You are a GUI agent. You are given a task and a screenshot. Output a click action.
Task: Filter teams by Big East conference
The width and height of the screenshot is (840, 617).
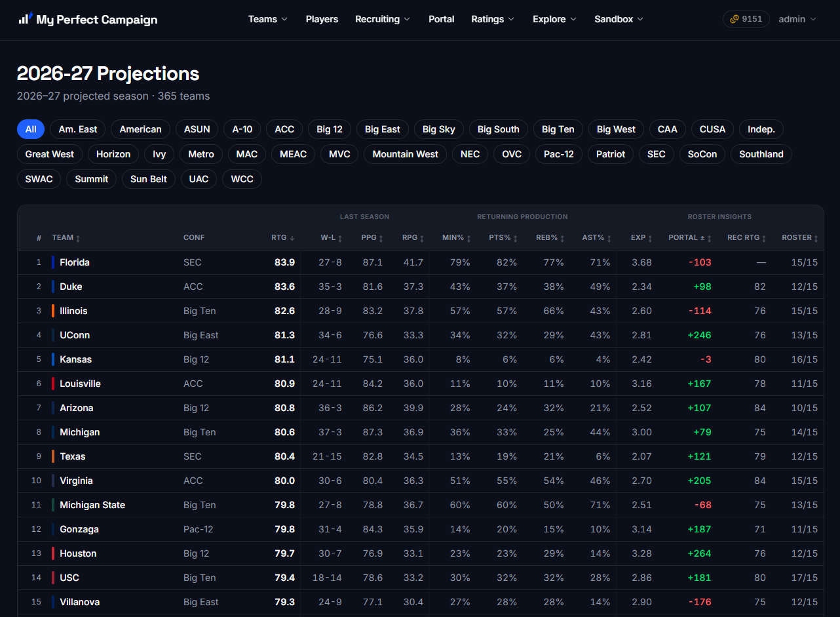tap(383, 129)
